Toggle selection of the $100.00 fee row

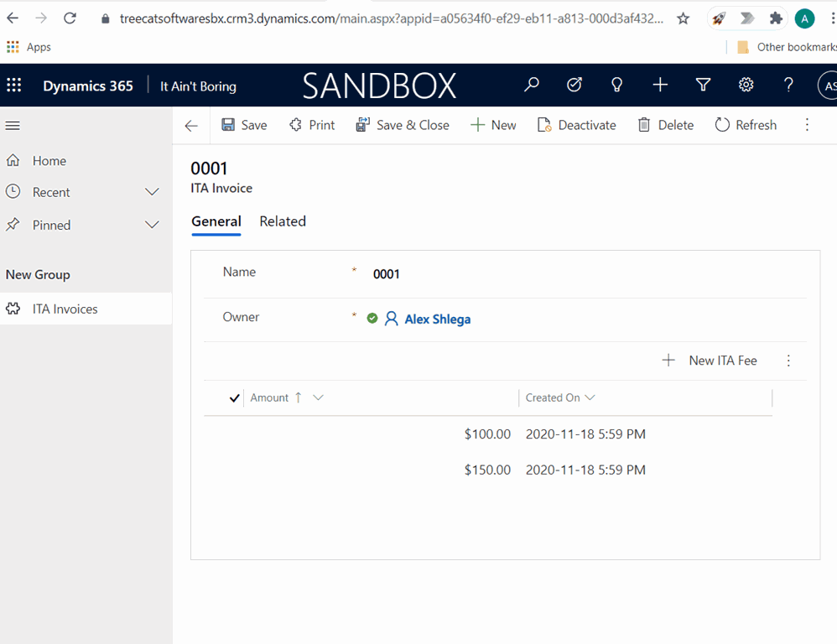coord(232,434)
